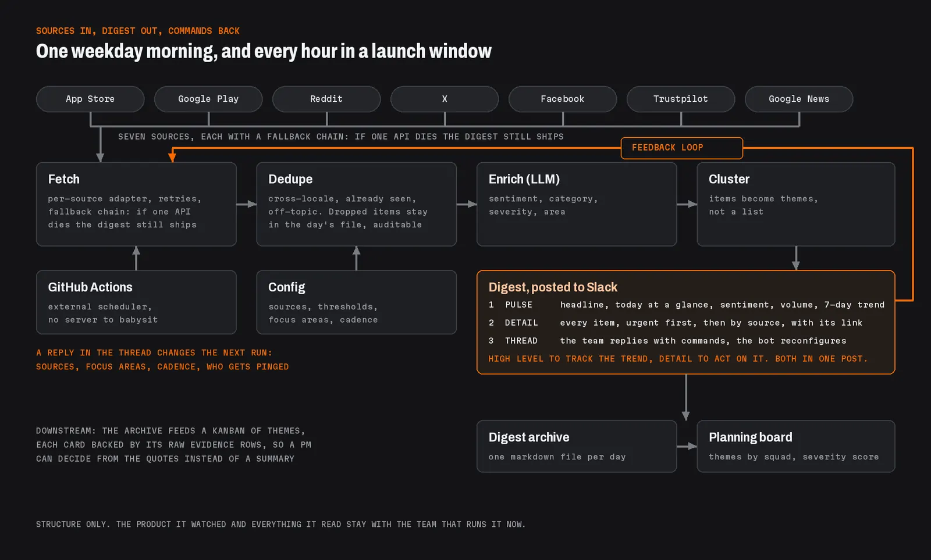Click the 'SOURCES IN, DIGEST OUT' tagline

point(138,31)
